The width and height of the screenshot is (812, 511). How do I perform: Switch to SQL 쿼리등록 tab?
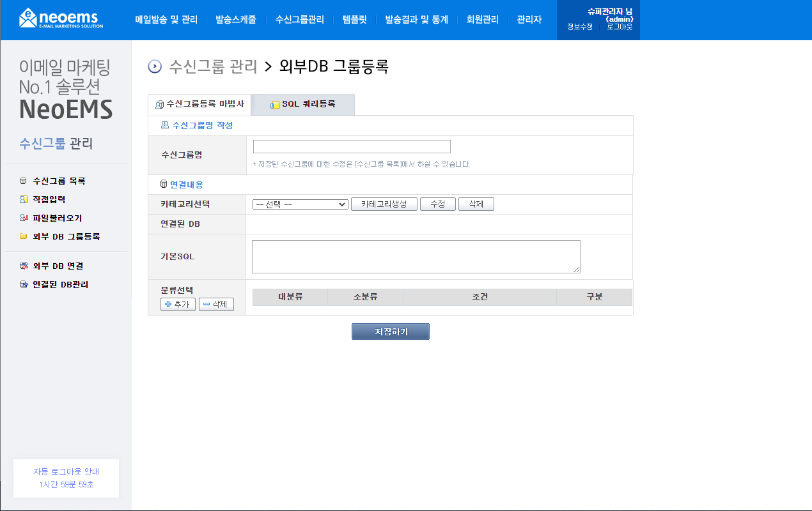coord(303,105)
